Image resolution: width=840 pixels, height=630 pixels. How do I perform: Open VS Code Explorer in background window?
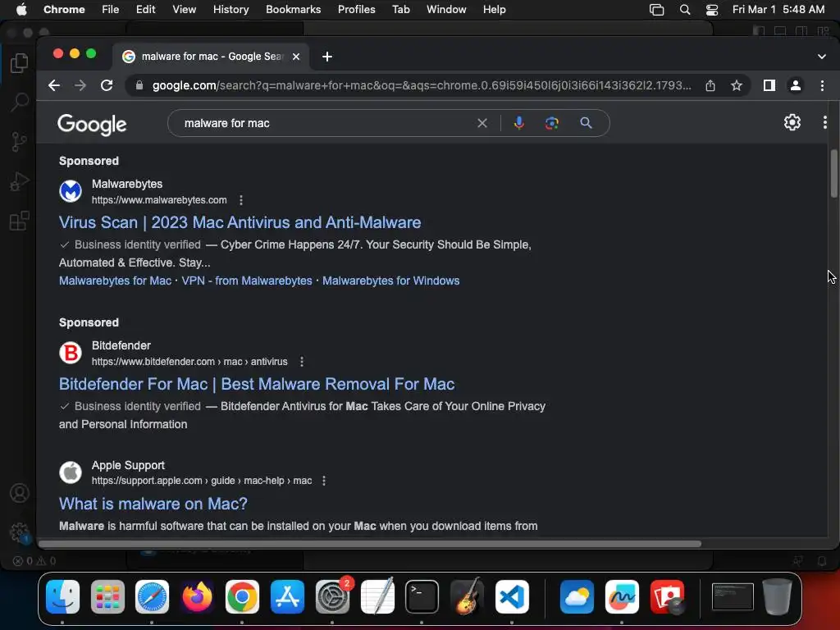coord(20,63)
